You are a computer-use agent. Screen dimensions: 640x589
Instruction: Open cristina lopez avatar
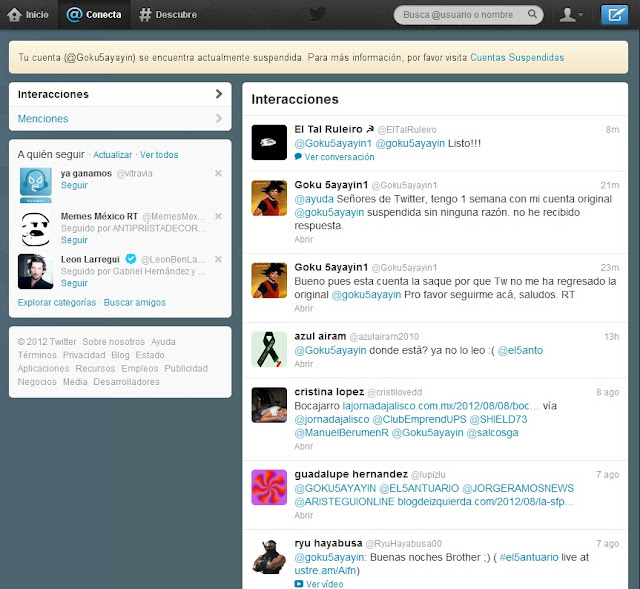point(269,405)
